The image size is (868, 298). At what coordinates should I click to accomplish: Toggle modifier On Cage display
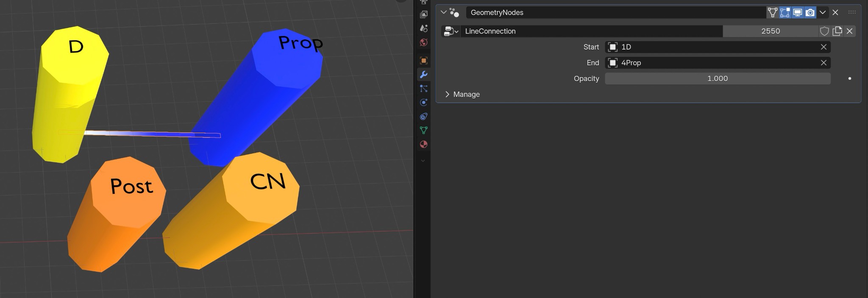[772, 13]
